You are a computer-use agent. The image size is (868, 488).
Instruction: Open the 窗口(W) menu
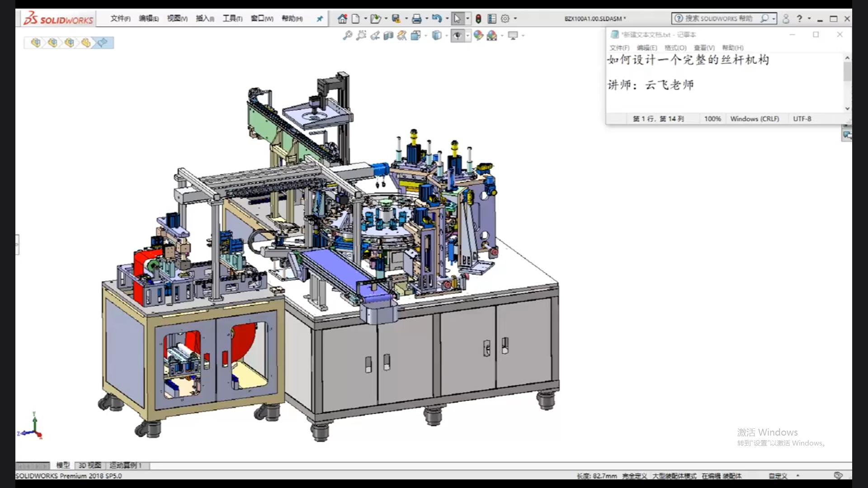(262, 19)
